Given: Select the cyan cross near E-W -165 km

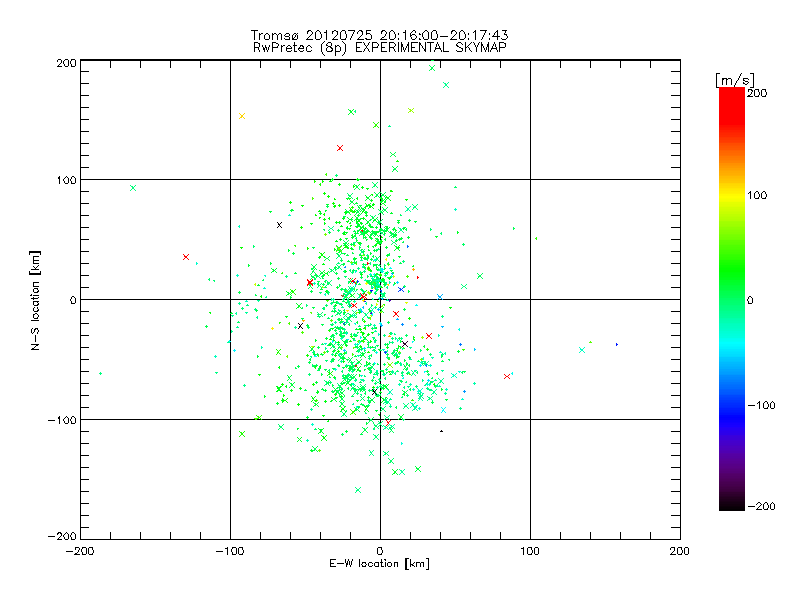Looking at the screenshot, I should (133, 188).
